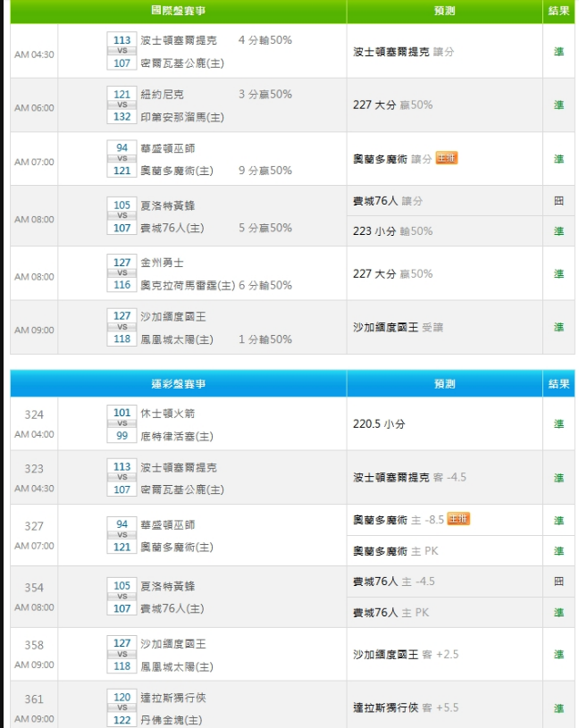
Task: Click the 3 分贏50% handicap text
Action: [x=265, y=95]
